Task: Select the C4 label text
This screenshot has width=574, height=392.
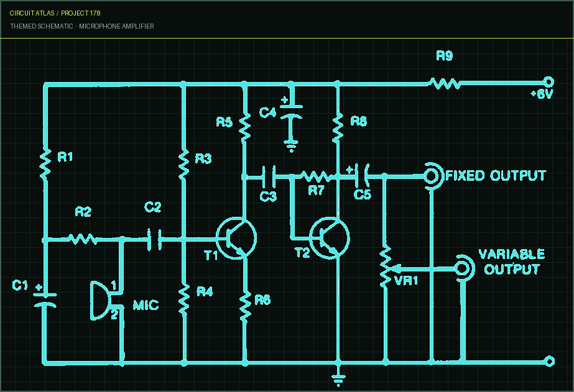Action: pyautogui.click(x=267, y=112)
